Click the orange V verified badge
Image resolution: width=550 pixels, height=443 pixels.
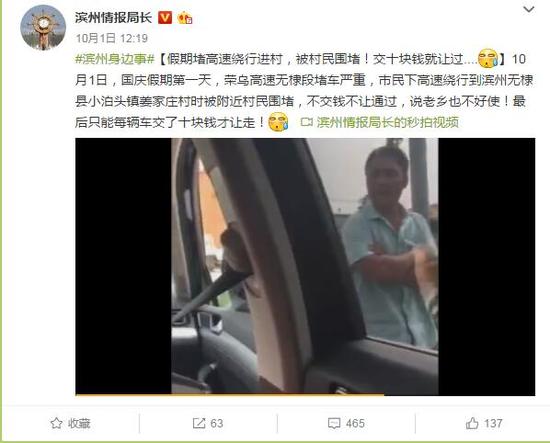(165, 17)
